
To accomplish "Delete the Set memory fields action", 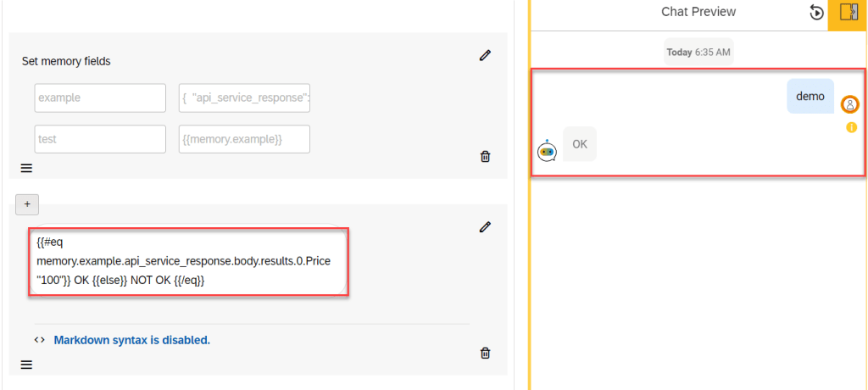I will (x=485, y=156).
